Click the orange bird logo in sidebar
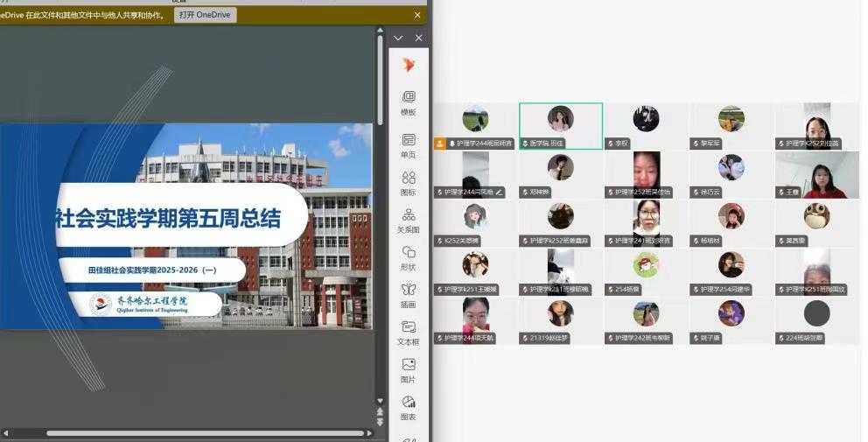The width and height of the screenshot is (868, 442). pos(409,66)
